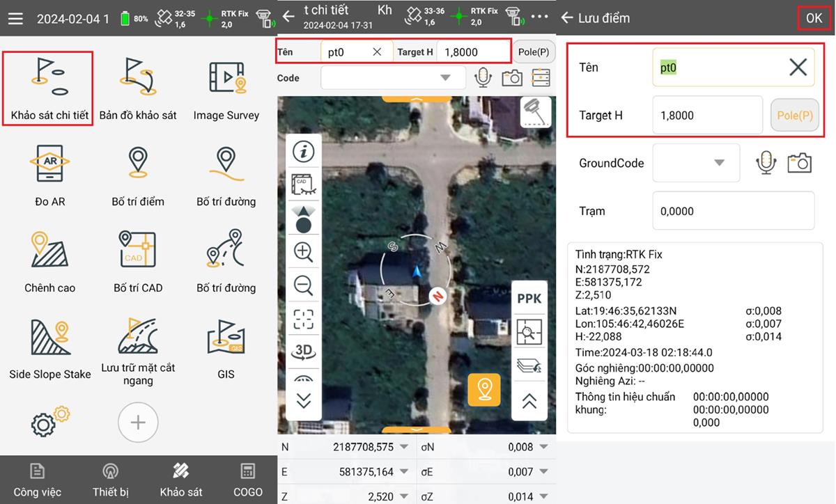Switch to the COGO tab
The height and width of the screenshot is (504, 836).
[x=247, y=480]
